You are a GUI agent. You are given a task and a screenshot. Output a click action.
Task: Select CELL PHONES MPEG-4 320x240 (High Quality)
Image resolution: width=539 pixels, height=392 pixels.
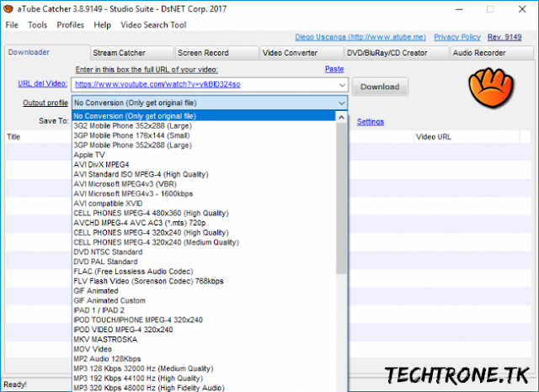point(204,233)
